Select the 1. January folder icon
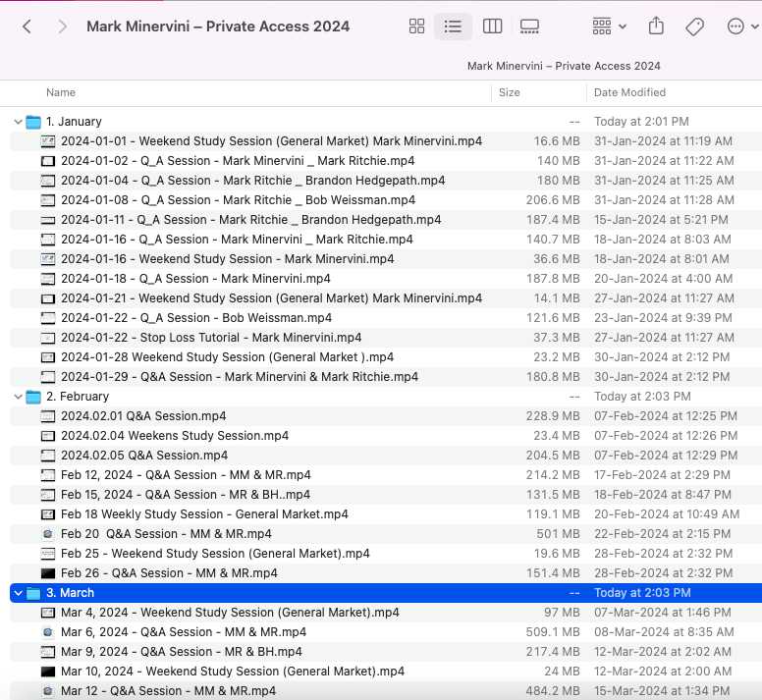 (33, 122)
